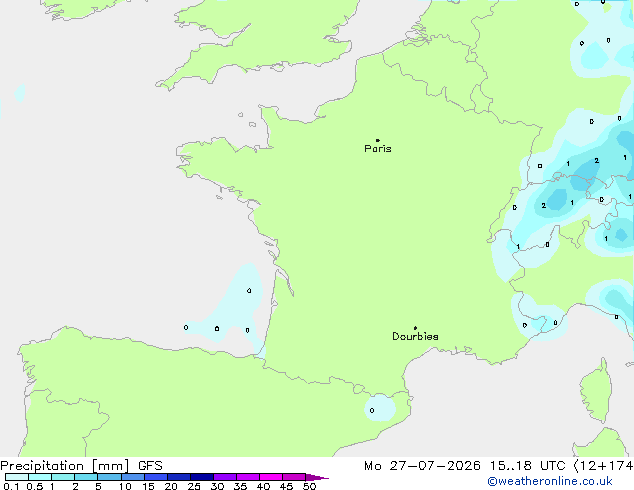Select the Paris city dot marker
634x490 pixels.
coord(378,140)
